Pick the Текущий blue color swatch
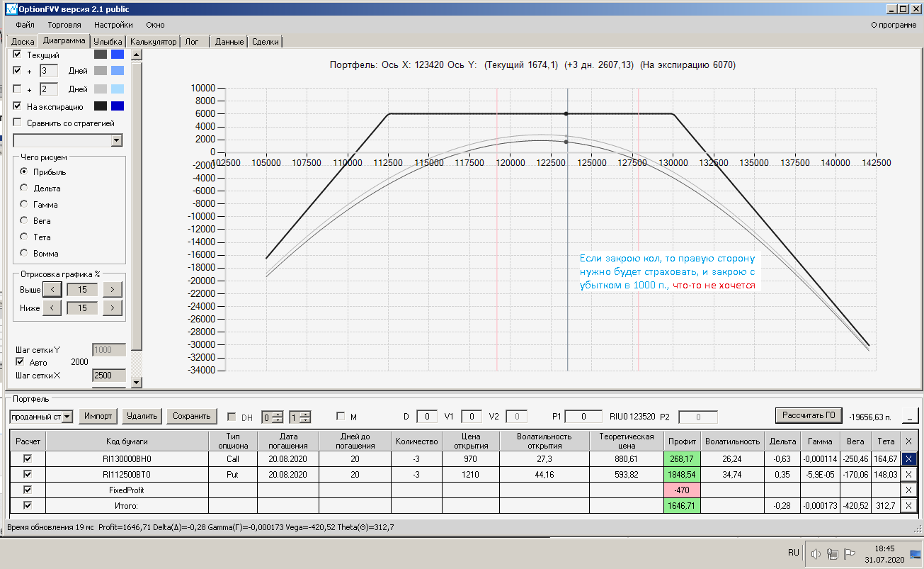 coord(118,55)
